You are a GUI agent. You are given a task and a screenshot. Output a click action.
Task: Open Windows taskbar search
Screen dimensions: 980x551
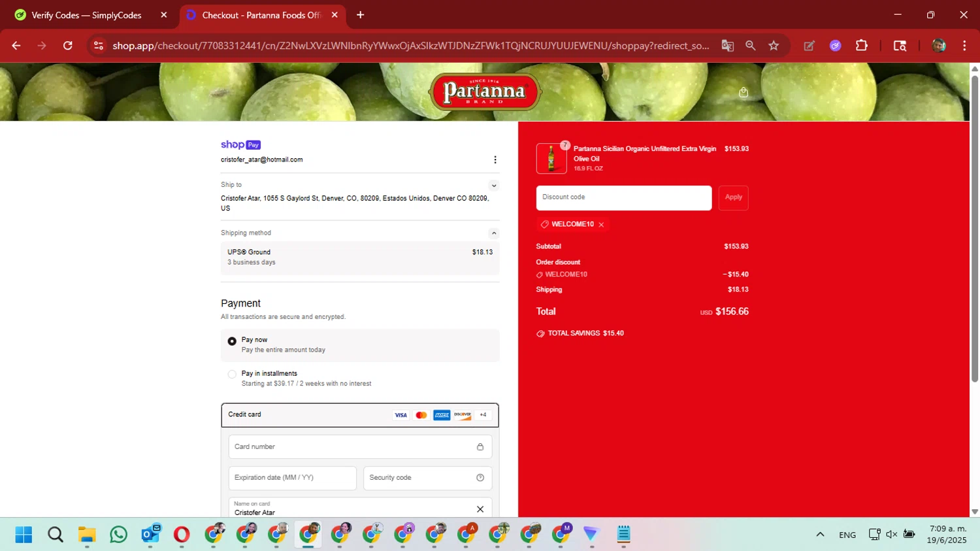56,535
